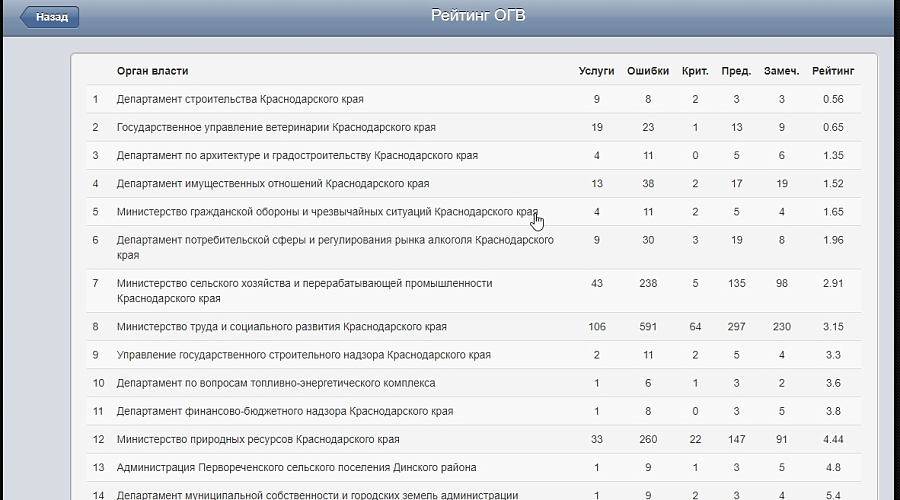Click errors value 238
Image resolution: width=900 pixels, height=500 pixels.
point(648,283)
